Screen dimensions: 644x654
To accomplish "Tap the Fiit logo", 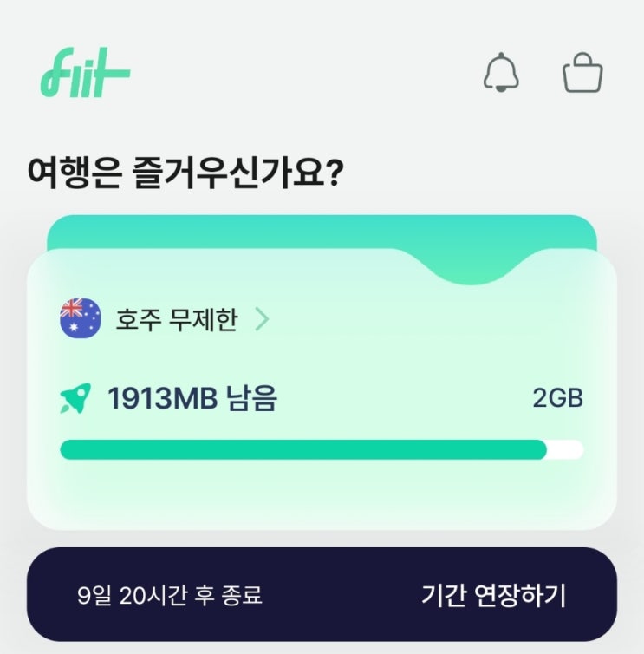I will (86, 72).
